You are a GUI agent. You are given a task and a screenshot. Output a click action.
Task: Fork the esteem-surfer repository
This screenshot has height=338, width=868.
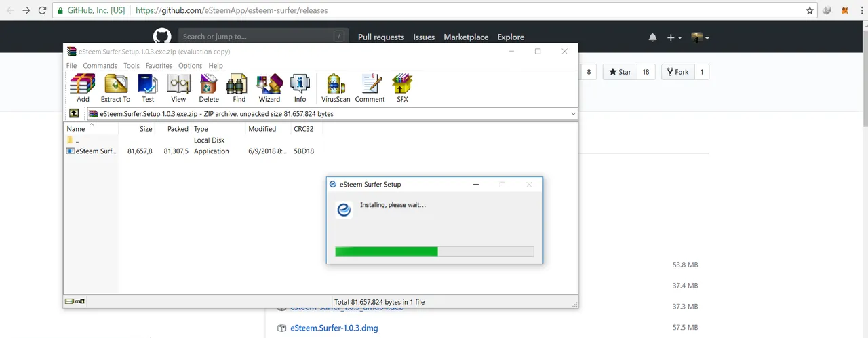pos(677,72)
